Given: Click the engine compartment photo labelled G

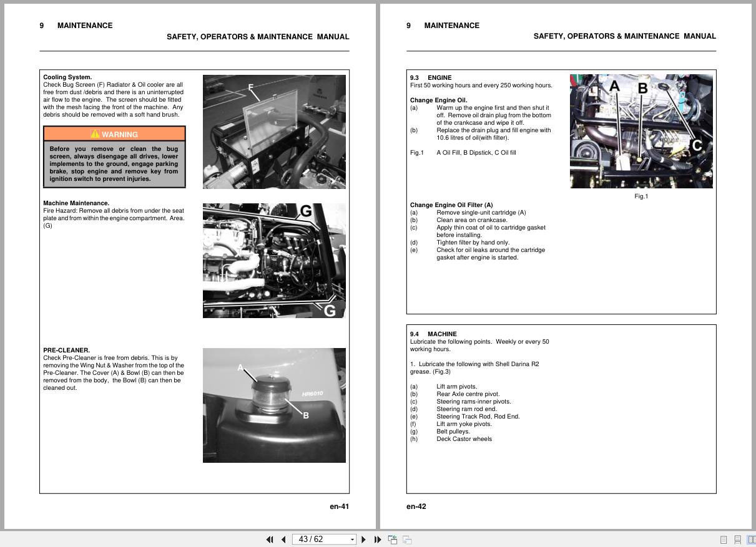Looking at the screenshot, I should [x=274, y=261].
